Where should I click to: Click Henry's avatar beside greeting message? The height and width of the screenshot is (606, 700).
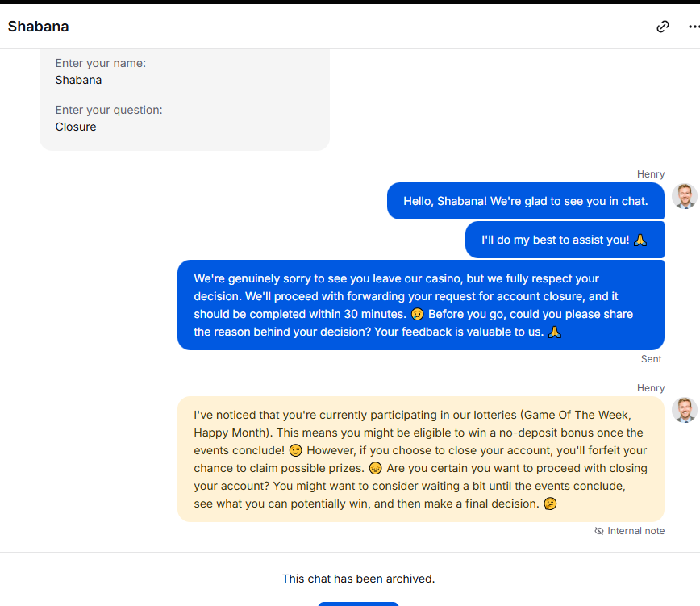coord(685,196)
